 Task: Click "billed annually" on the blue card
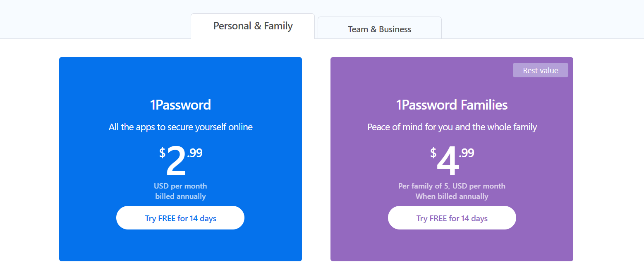pyautogui.click(x=180, y=196)
